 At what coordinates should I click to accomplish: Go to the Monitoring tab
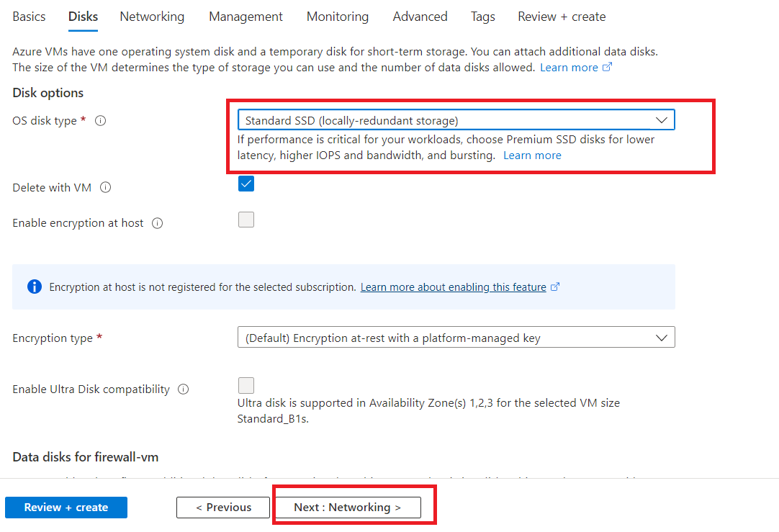point(337,17)
